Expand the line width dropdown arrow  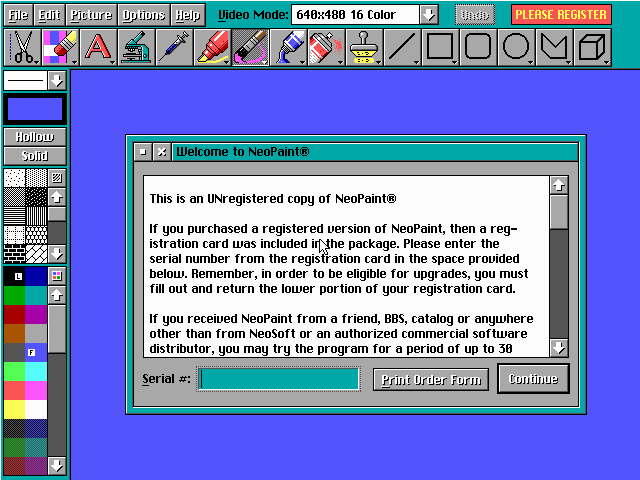[x=57, y=80]
